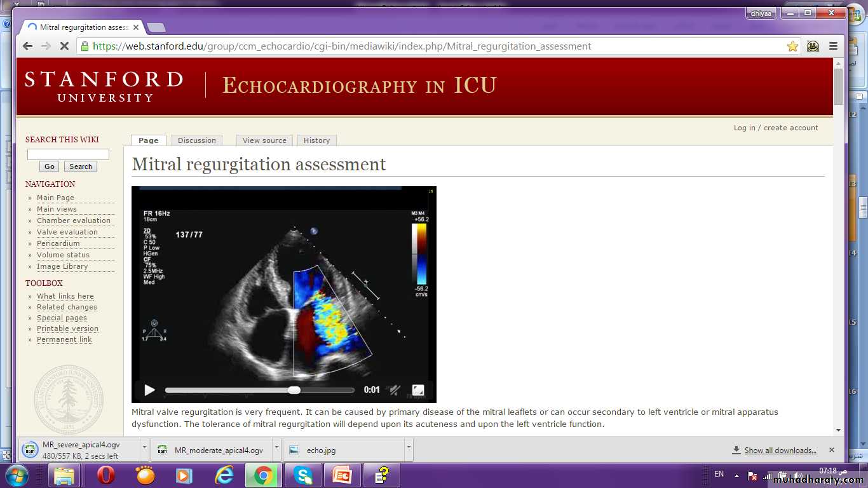Switch to Google Chrome on the taskbar
868x488 pixels.
coord(264,475)
